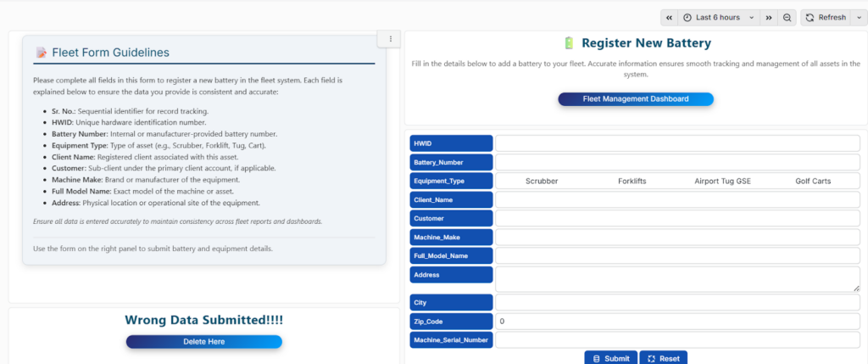Shift time range forward with double-right arrows

click(x=769, y=17)
